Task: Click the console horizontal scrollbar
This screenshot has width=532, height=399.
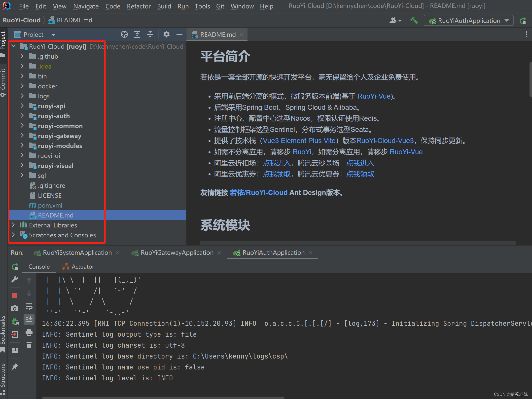Action: (163, 398)
